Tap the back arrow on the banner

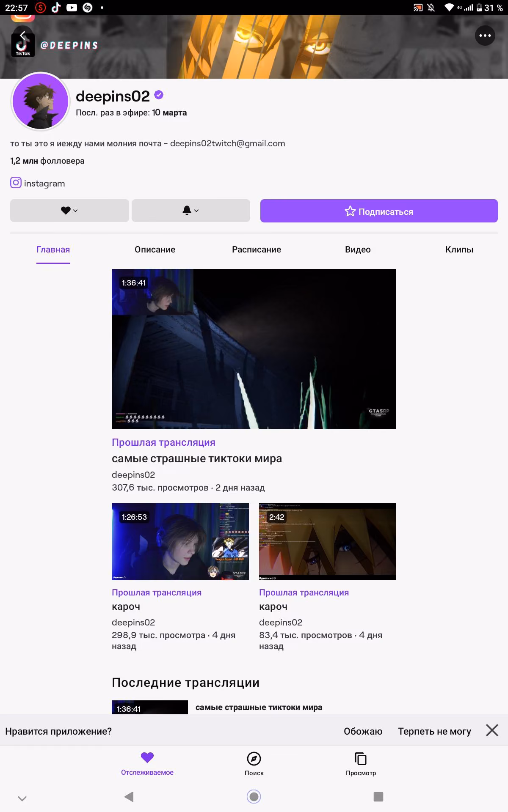coord(22,36)
